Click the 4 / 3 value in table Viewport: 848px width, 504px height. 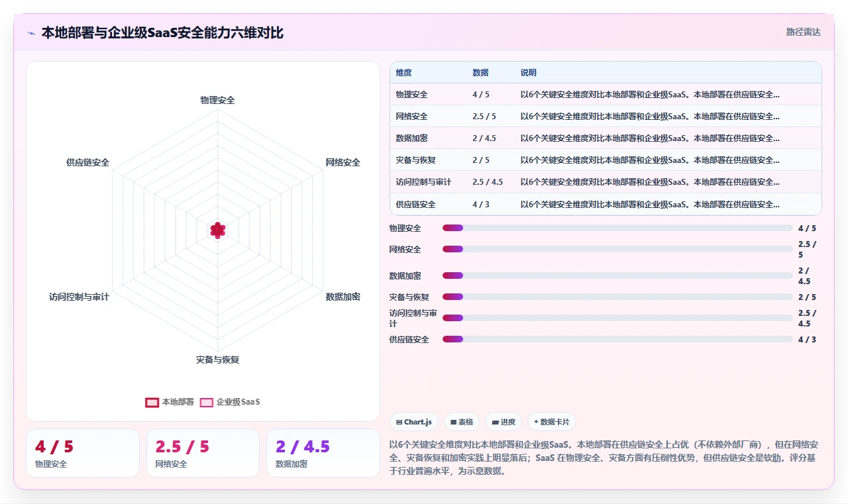tap(481, 204)
